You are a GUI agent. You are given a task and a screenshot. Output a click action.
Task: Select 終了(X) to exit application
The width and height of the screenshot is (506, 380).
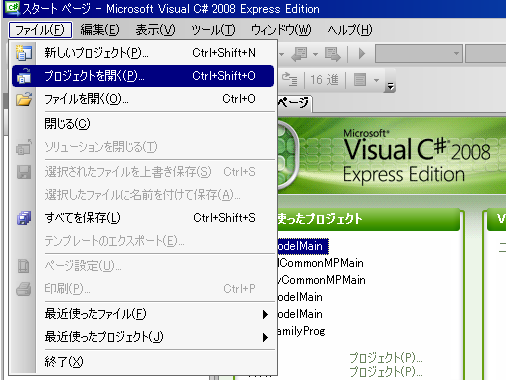pos(143,362)
